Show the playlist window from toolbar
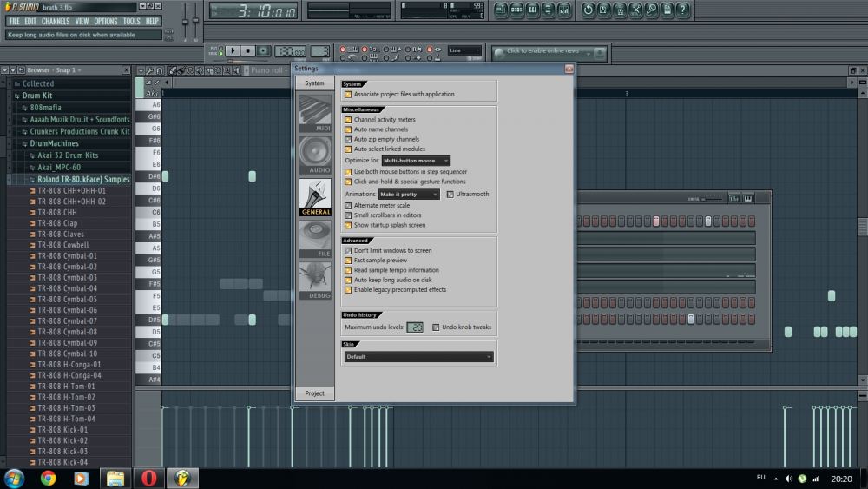Screen dimensions: 868x489 (501, 10)
